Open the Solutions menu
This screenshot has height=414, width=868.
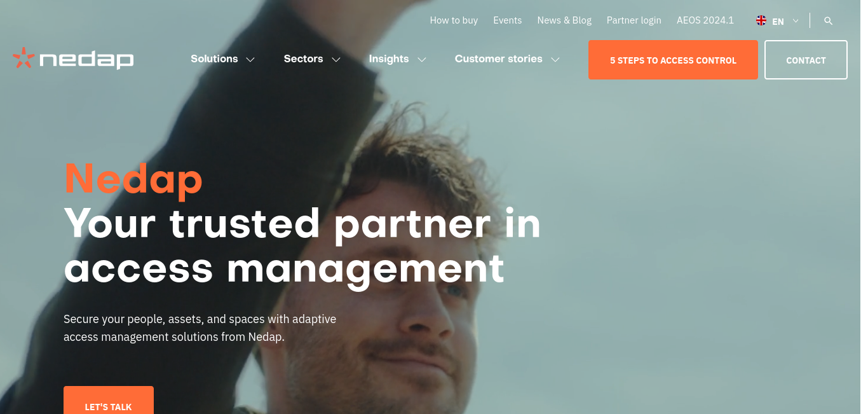pos(214,59)
